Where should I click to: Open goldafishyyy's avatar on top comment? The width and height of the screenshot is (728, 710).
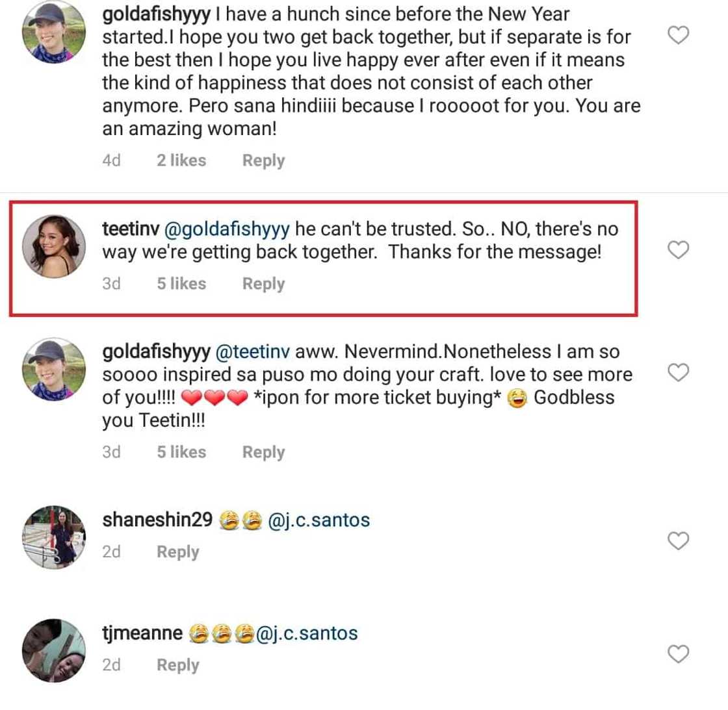pos(54,32)
